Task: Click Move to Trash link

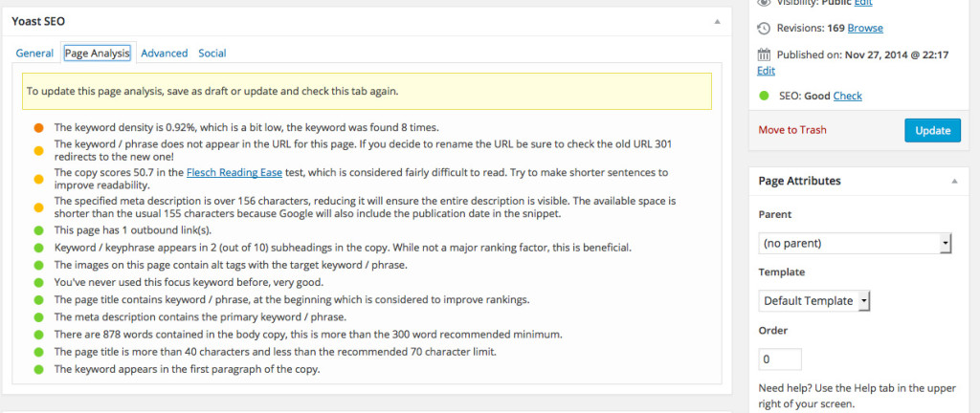Action: tap(792, 130)
